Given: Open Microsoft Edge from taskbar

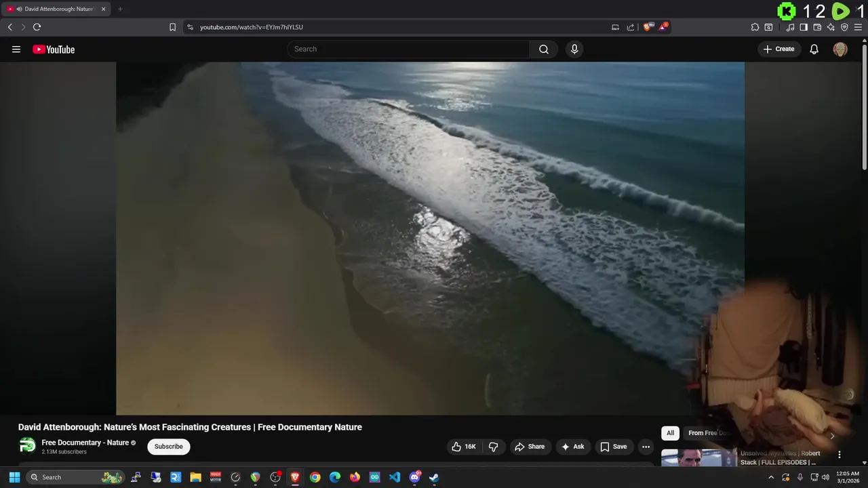Looking at the screenshot, I should click(335, 477).
